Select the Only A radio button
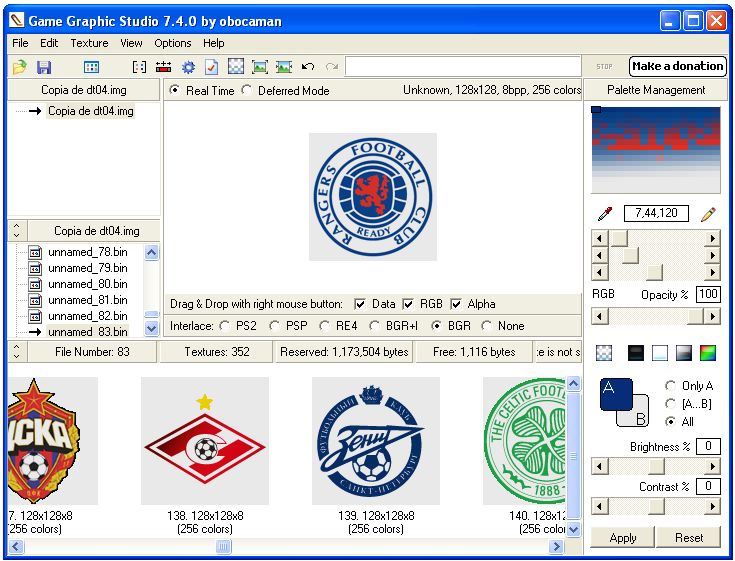 pos(670,386)
